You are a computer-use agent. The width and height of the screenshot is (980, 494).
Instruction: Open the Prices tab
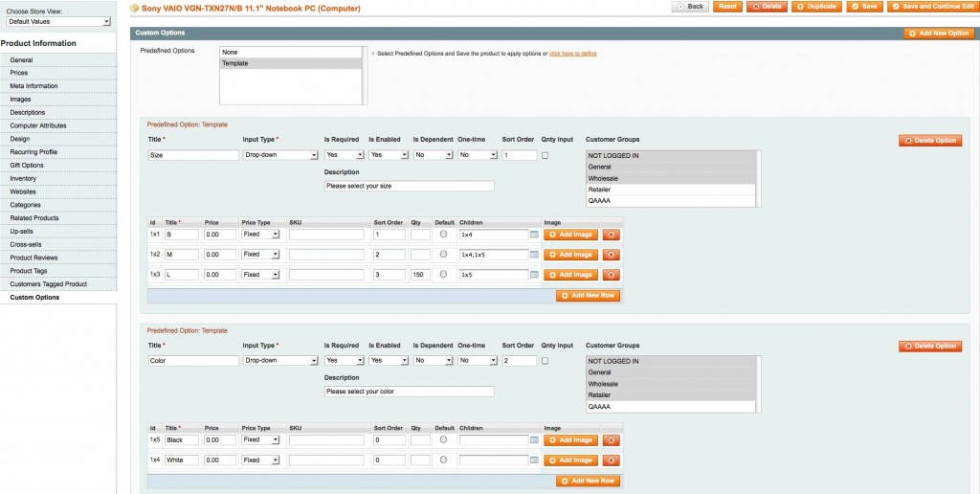(58, 73)
